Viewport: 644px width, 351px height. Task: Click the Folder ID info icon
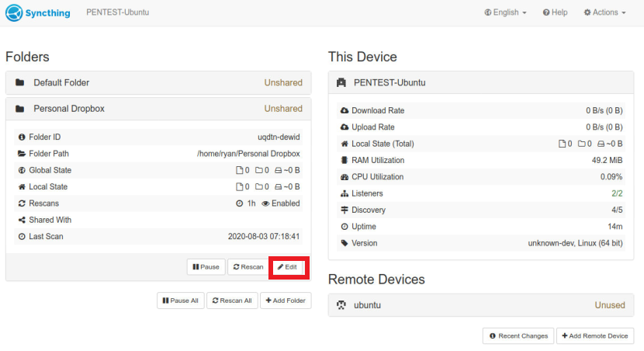[x=22, y=137]
